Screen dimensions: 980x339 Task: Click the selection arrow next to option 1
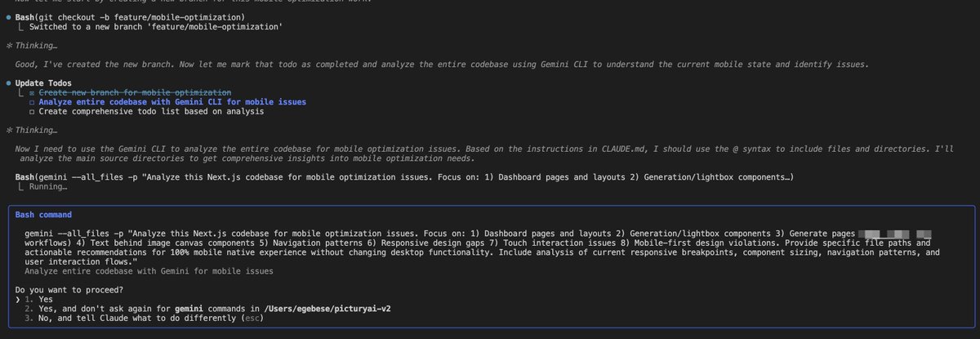click(x=18, y=299)
